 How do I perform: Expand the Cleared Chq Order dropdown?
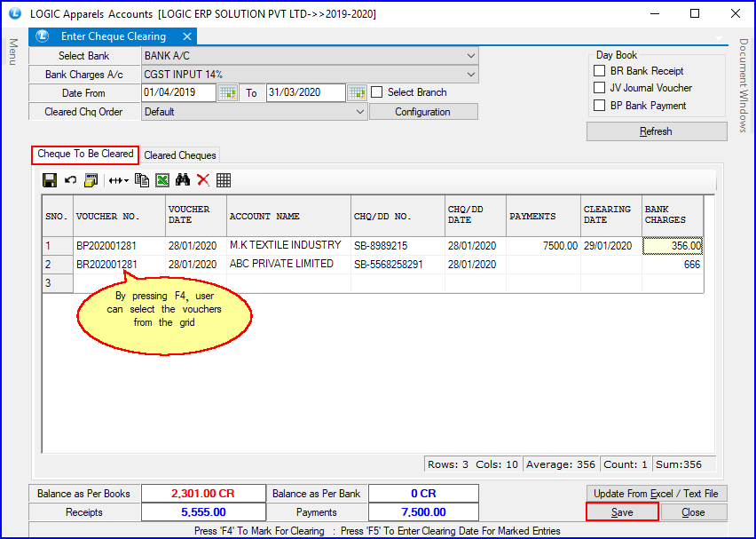tap(360, 112)
